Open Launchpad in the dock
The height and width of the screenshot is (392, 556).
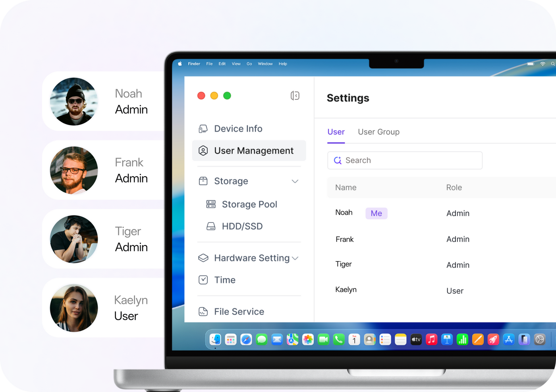pos(231,339)
